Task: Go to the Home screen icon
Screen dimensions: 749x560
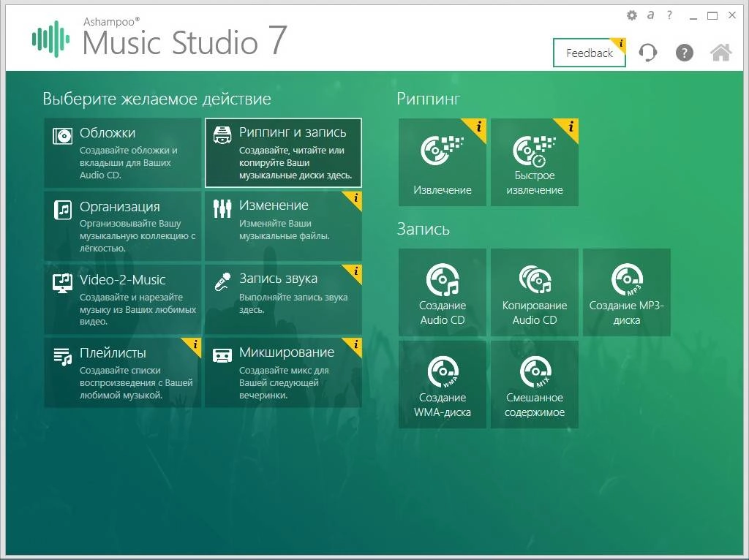Action: click(720, 53)
